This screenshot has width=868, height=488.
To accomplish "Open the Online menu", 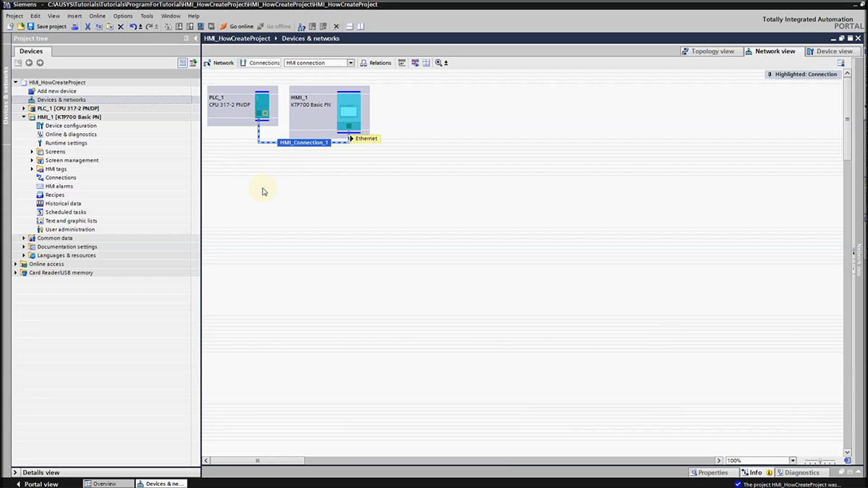I will coord(98,16).
